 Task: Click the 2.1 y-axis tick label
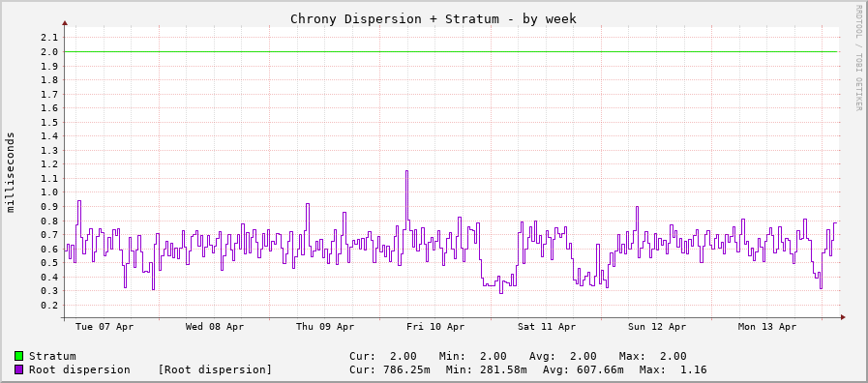tap(49, 38)
